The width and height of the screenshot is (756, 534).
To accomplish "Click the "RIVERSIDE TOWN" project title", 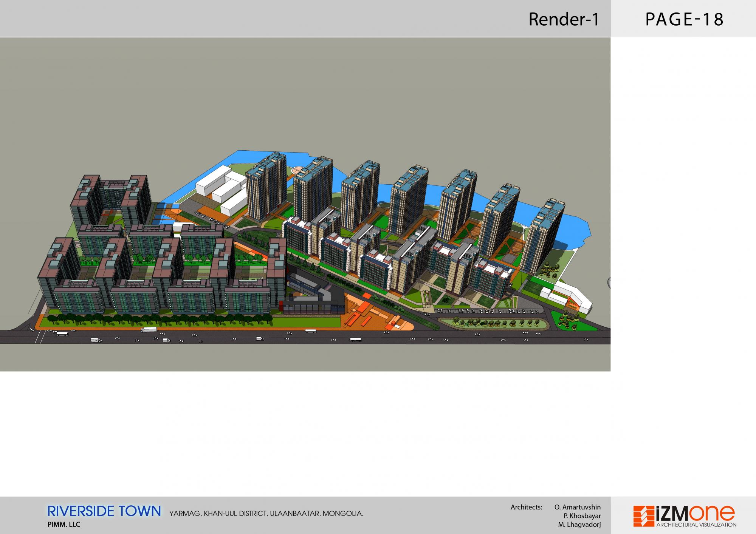I will 104,511.
